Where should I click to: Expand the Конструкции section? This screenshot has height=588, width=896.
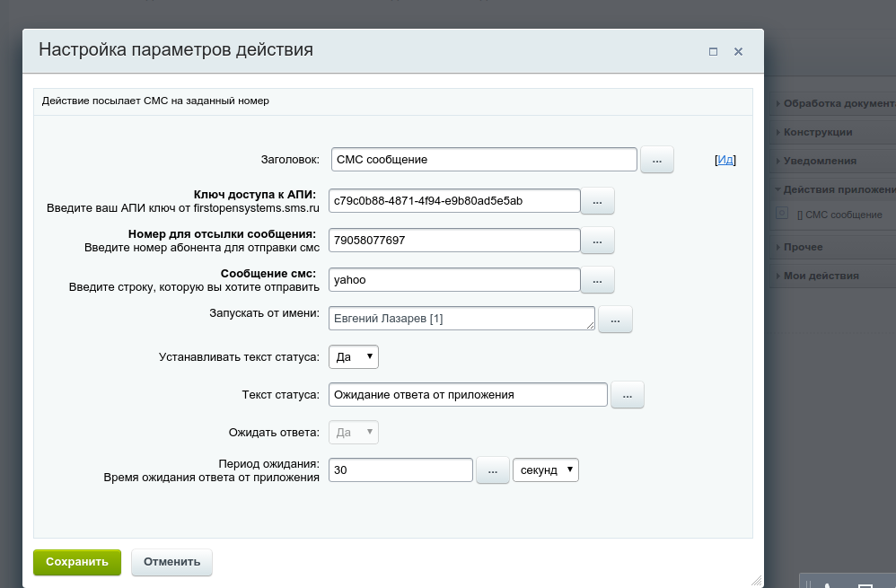tap(817, 132)
